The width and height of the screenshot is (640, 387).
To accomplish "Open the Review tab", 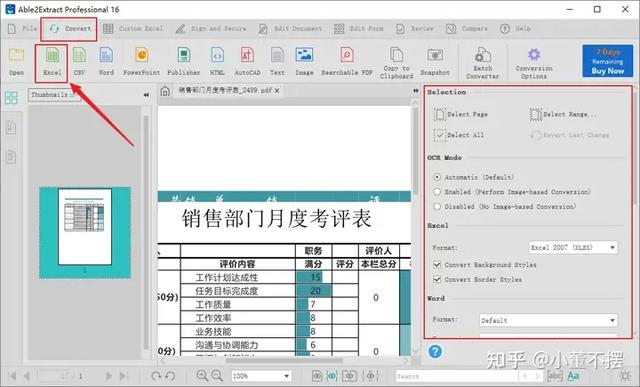I will [414, 29].
